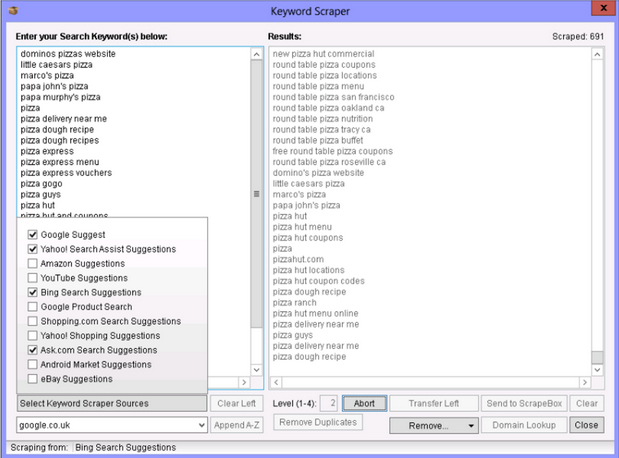Select result 'round table pizza buffet'
Screen dimensions: 619x458
point(318,140)
